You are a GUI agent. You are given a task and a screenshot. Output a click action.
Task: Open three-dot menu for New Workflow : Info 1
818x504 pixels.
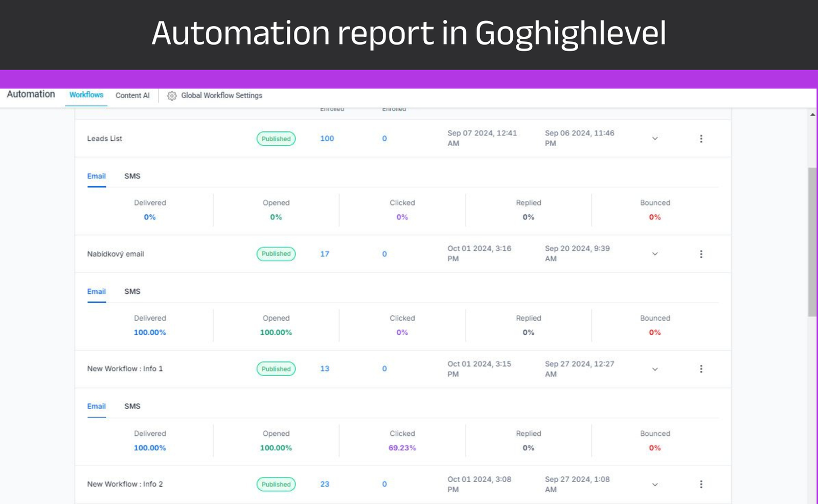[701, 369]
